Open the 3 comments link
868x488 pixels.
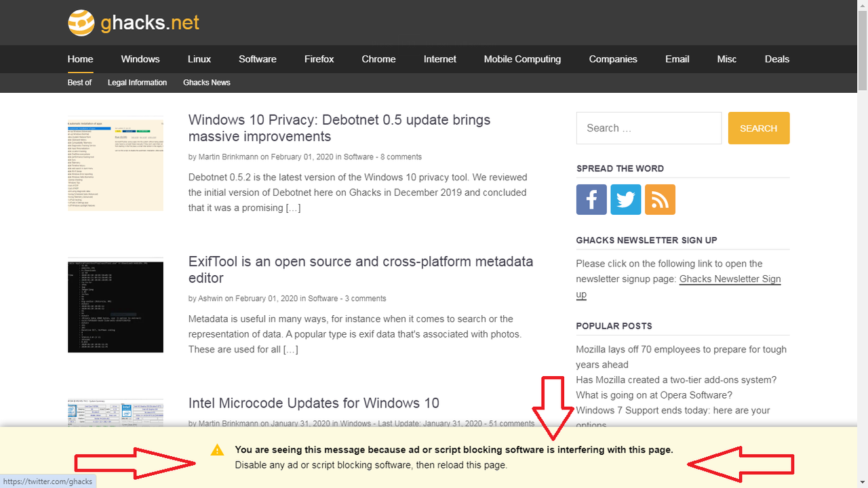coord(366,298)
